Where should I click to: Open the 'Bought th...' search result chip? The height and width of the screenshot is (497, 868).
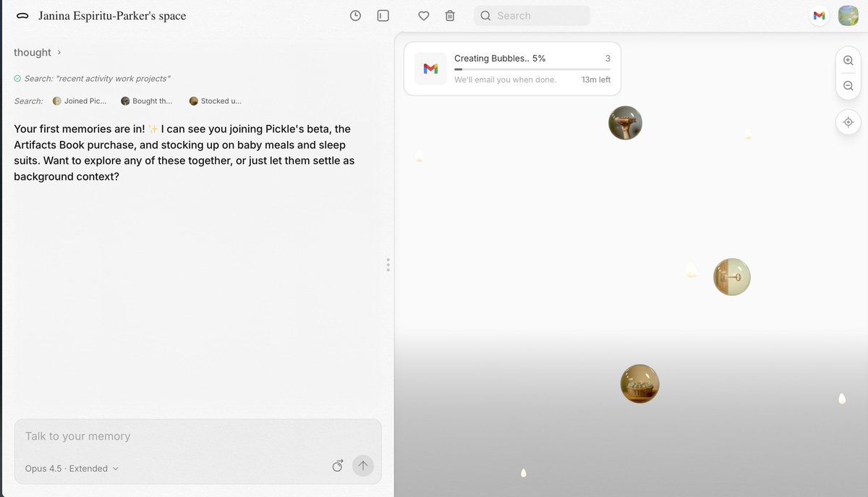[x=147, y=101]
